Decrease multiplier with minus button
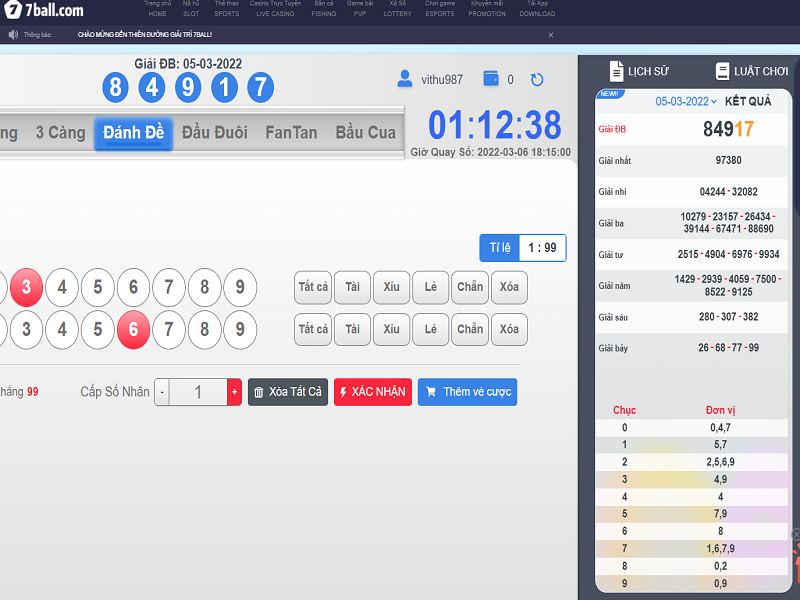800x600 pixels. click(162, 392)
